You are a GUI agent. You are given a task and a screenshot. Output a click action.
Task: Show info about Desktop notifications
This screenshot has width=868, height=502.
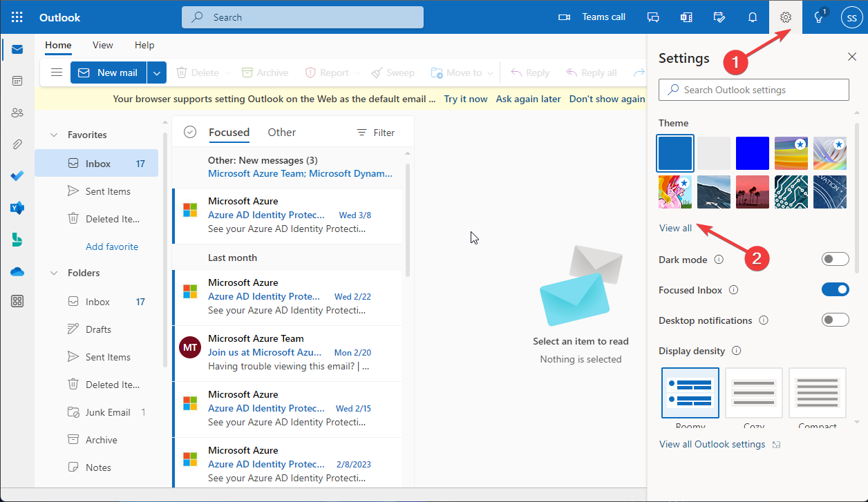tap(764, 320)
